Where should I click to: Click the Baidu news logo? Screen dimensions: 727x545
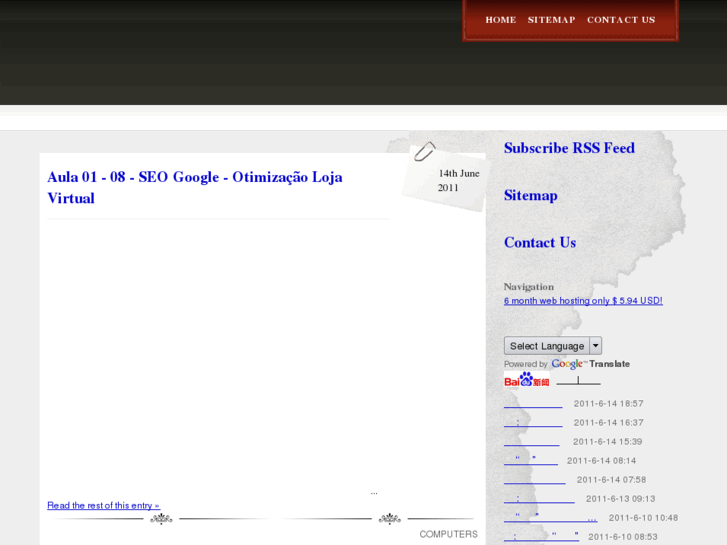pyautogui.click(x=527, y=379)
